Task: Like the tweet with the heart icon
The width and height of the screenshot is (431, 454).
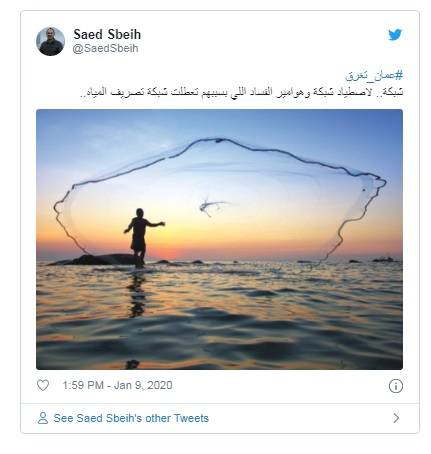Action: click(x=43, y=385)
